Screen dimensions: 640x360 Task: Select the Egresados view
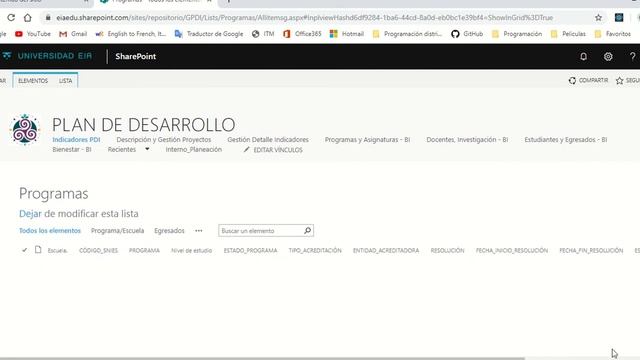(x=169, y=231)
